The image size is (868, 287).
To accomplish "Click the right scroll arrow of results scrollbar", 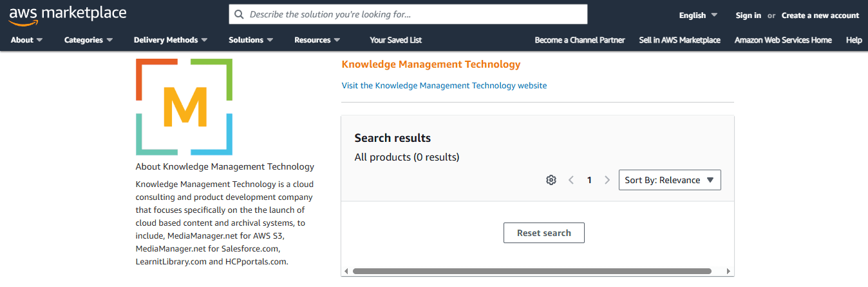I will (x=728, y=272).
